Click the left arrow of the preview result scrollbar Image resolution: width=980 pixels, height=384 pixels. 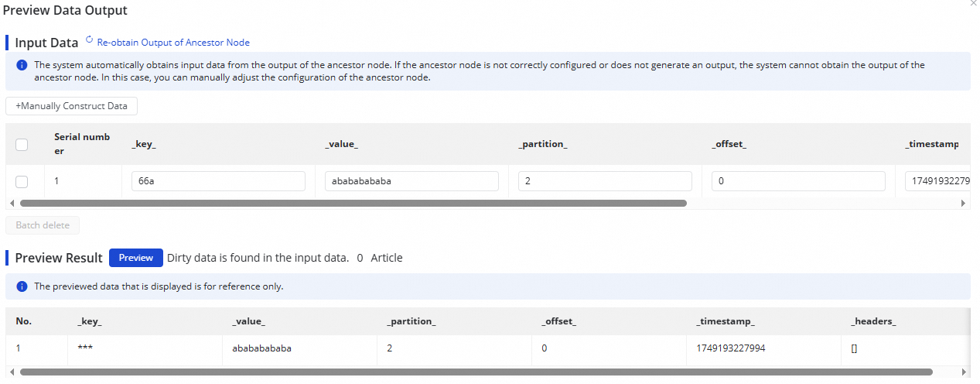(x=11, y=372)
